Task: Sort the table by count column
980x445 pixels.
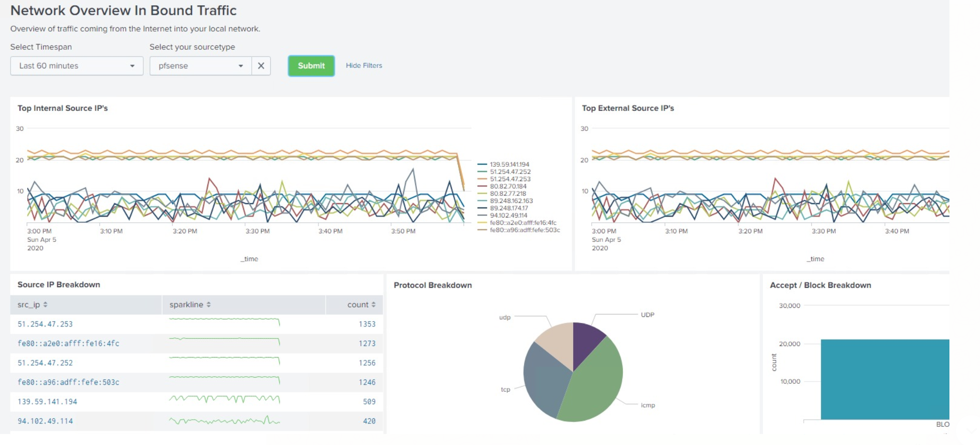Action: pyautogui.click(x=362, y=304)
